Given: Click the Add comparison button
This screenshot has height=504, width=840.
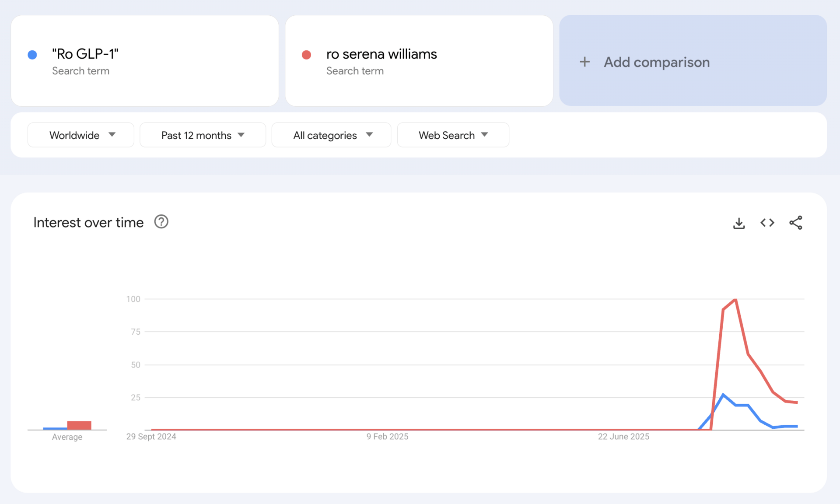Looking at the screenshot, I should (x=656, y=62).
